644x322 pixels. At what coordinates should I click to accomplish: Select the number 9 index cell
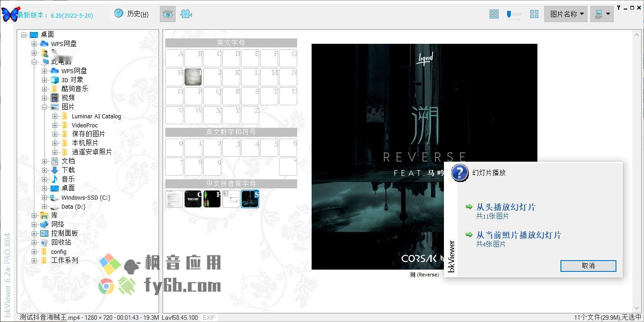click(212, 167)
